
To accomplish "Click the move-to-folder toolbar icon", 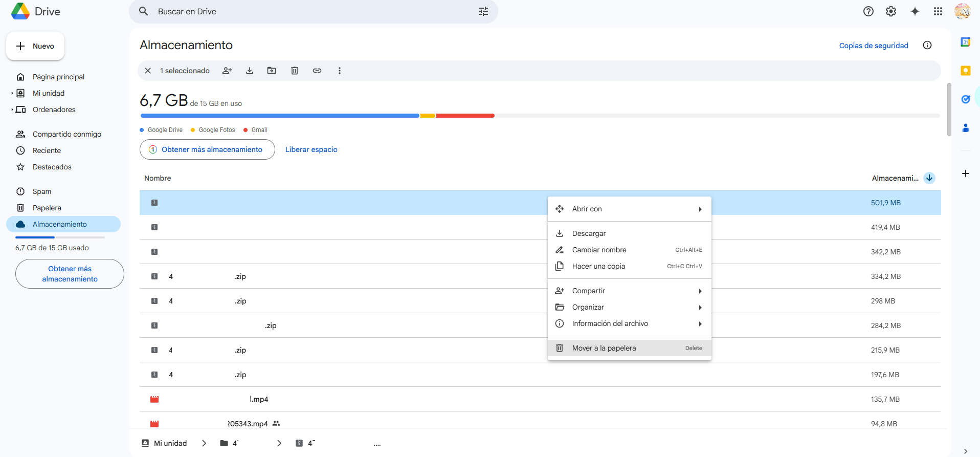I will (x=272, y=71).
